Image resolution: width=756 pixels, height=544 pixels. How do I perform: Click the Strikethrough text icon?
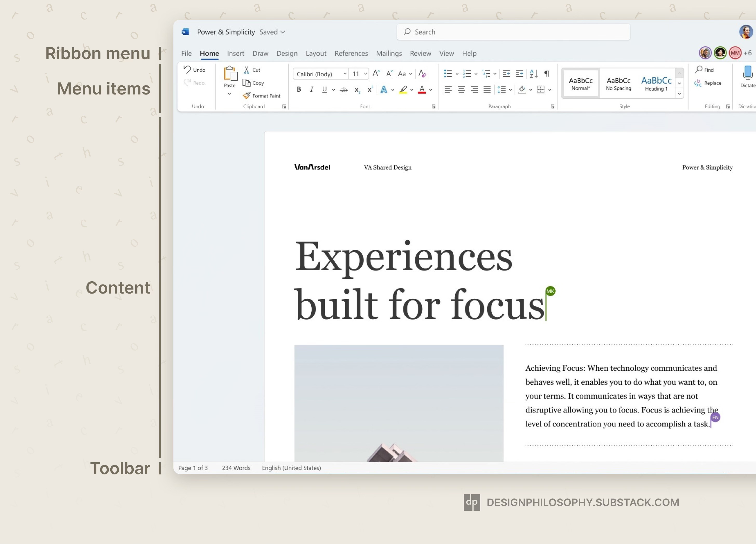344,90
